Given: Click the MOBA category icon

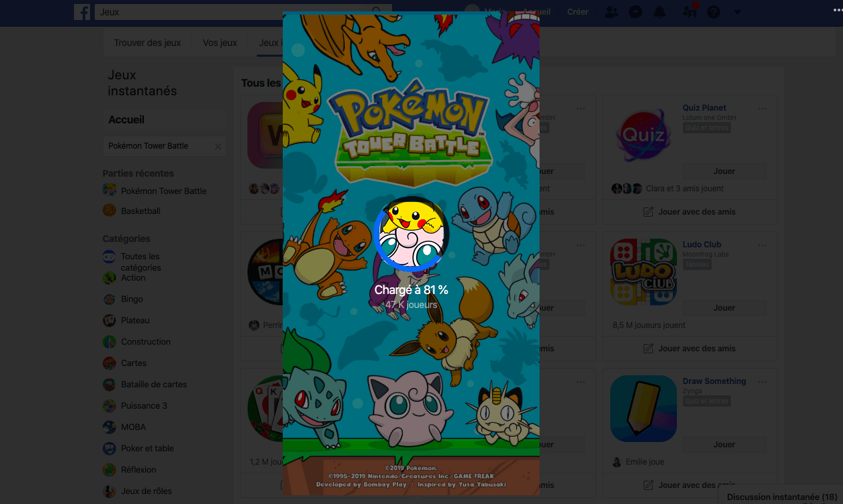Looking at the screenshot, I should [x=109, y=427].
